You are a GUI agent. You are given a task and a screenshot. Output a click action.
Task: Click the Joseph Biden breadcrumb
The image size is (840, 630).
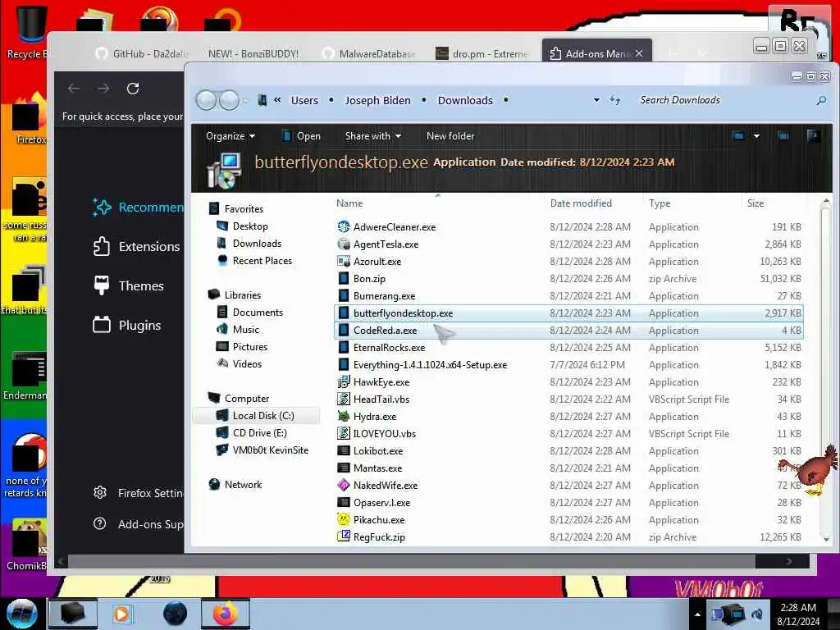[x=377, y=100]
